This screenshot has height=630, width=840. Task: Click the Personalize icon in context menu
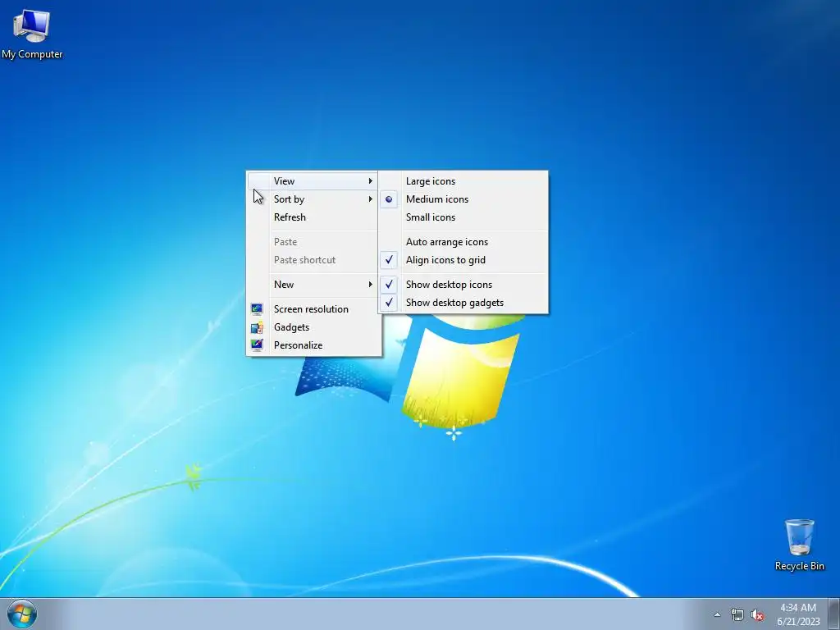click(x=257, y=345)
